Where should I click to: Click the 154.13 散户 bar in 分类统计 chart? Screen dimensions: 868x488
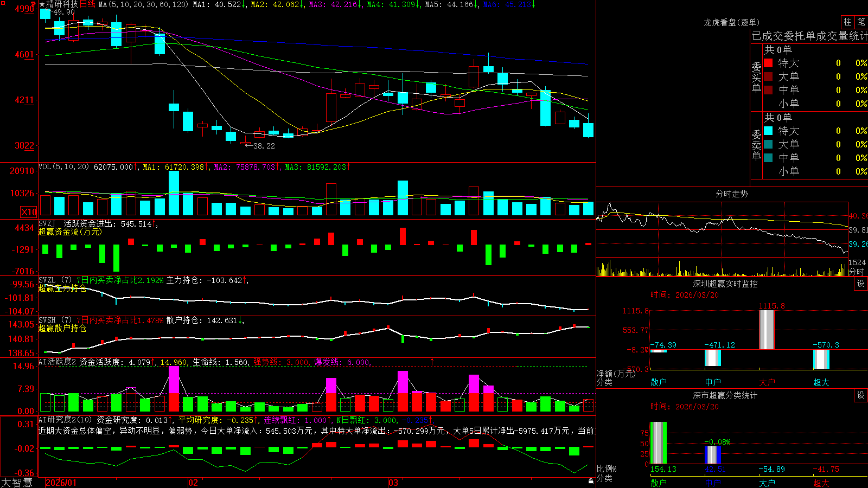[x=659, y=443]
